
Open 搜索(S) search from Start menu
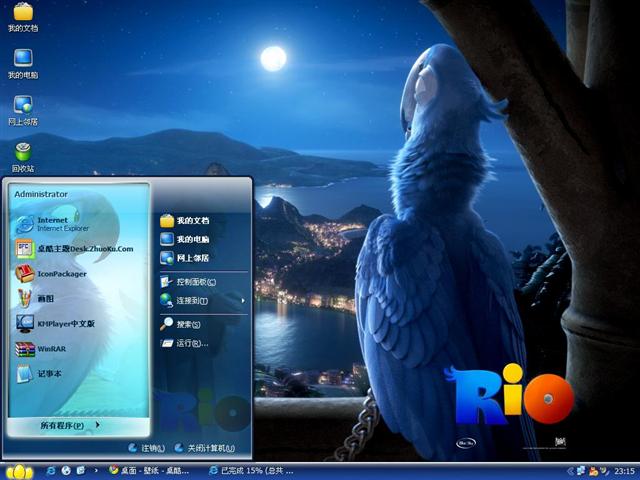point(180,324)
